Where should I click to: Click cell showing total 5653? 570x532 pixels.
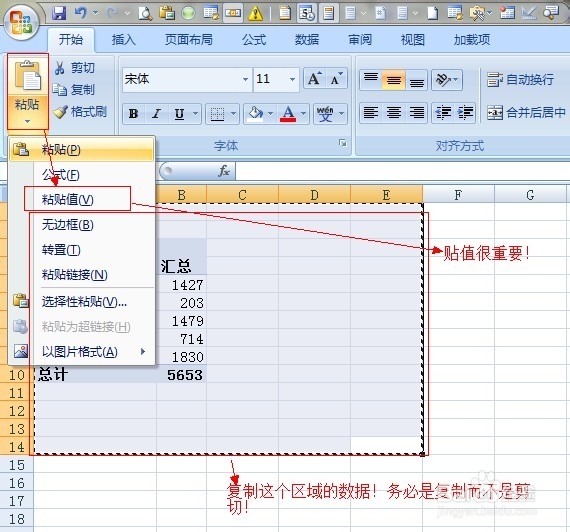(181, 375)
